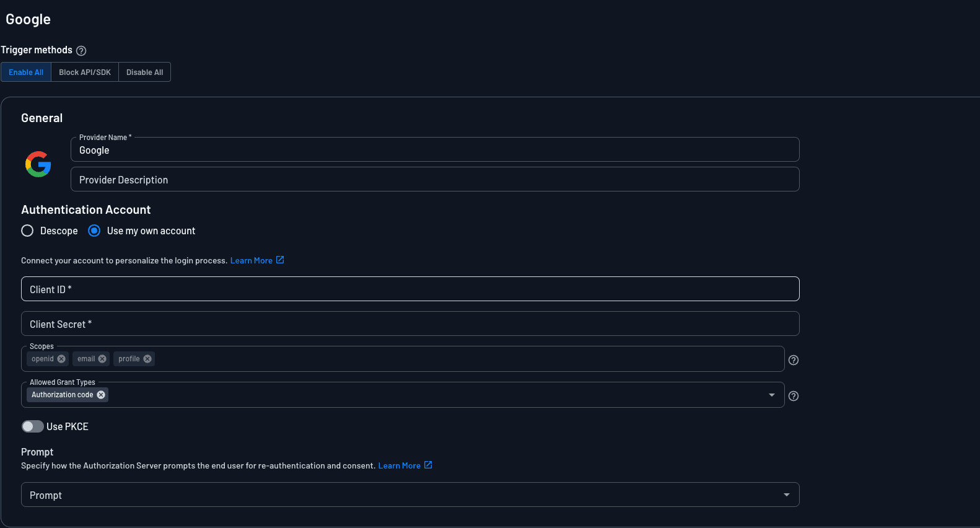
Task: Open Learn More link about Prompt
Action: click(x=400, y=465)
